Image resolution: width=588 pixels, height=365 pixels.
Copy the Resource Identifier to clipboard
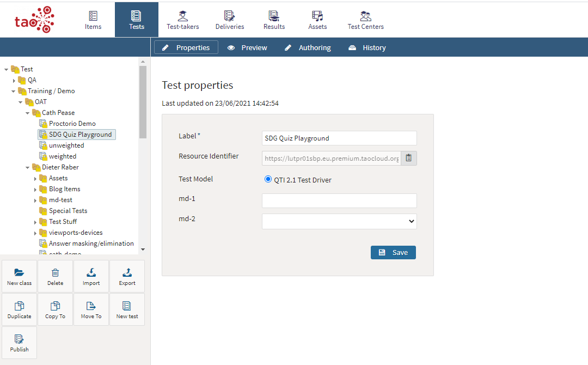click(x=409, y=158)
